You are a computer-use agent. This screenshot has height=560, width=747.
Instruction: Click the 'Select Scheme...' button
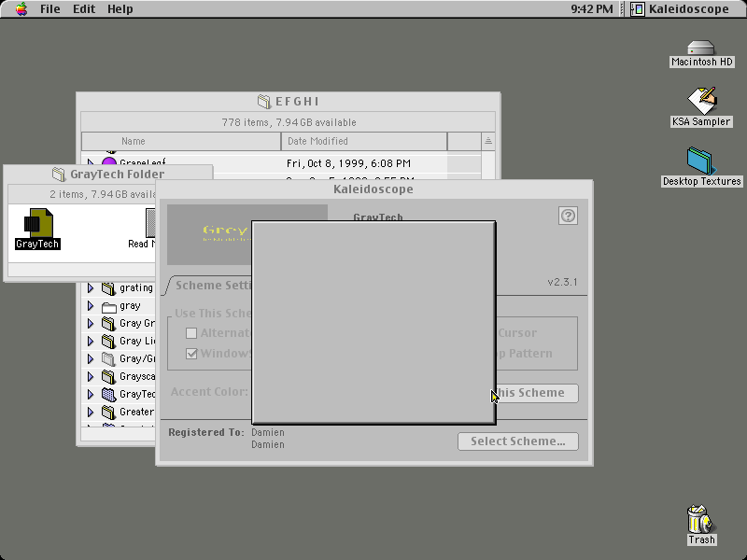518,441
